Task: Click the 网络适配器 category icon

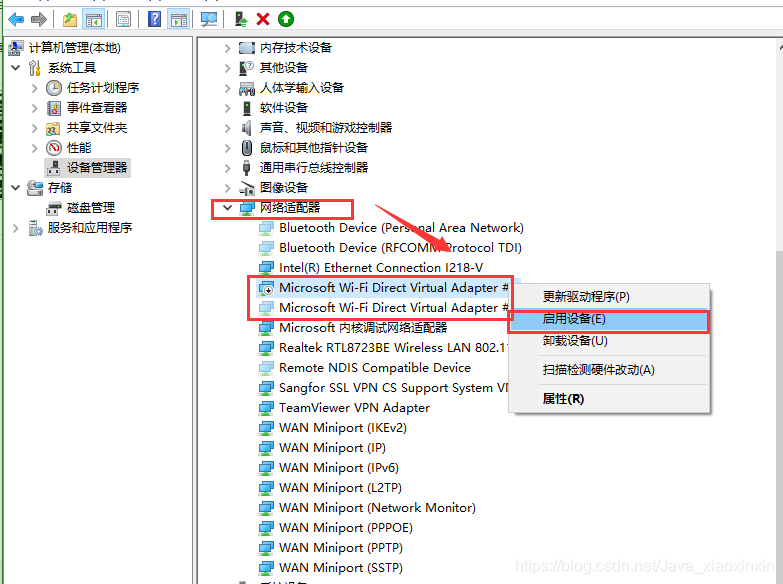Action: [x=247, y=208]
